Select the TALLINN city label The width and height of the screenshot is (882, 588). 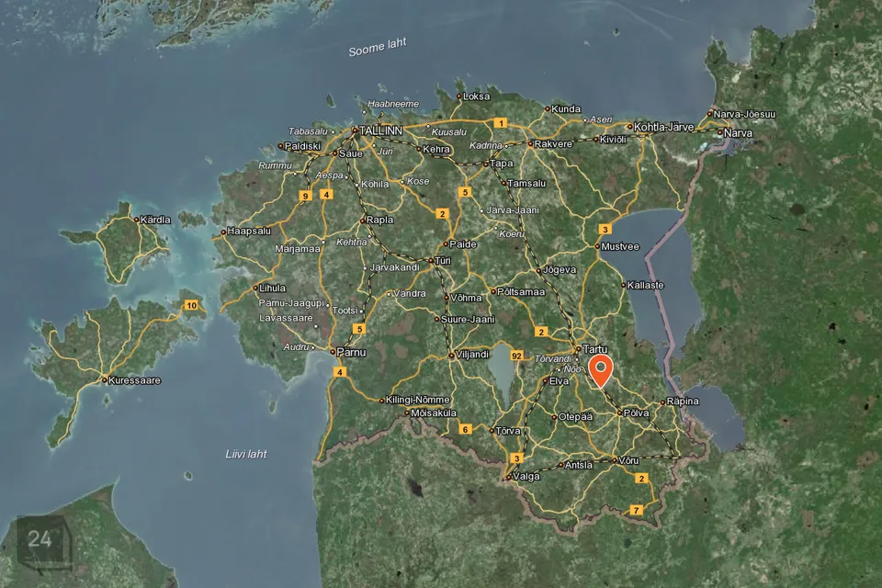pyautogui.click(x=380, y=130)
